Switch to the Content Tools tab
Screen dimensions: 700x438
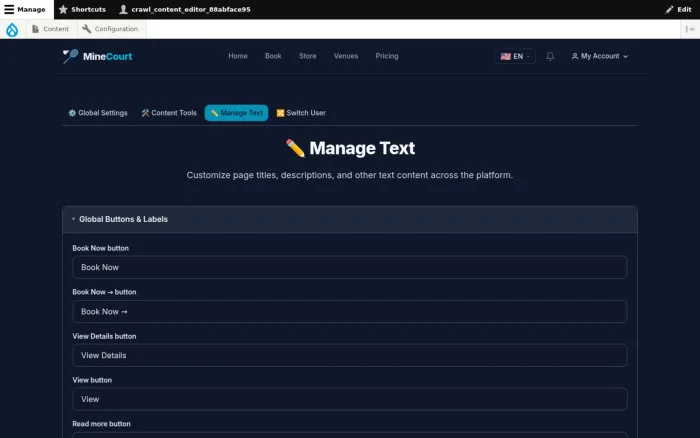(x=169, y=113)
